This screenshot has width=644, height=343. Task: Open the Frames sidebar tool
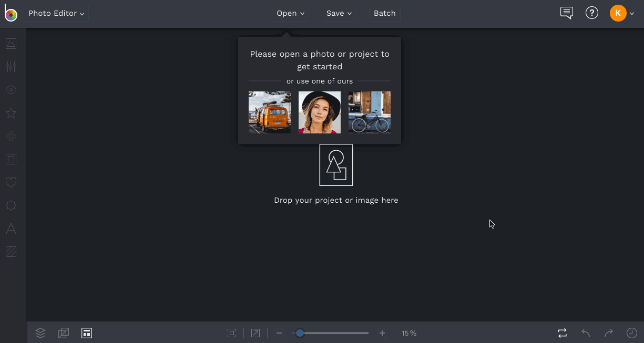pyautogui.click(x=11, y=159)
